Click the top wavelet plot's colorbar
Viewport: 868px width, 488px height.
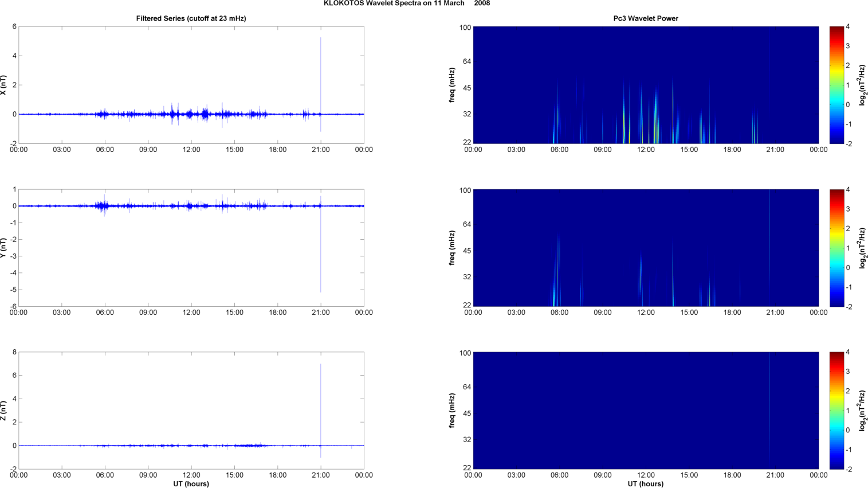[836, 85]
